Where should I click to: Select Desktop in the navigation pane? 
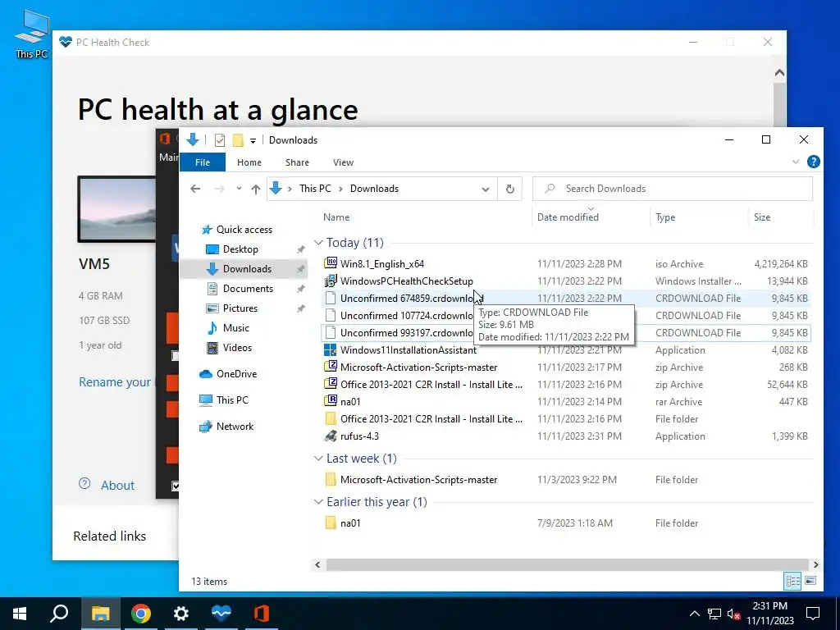point(240,249)
